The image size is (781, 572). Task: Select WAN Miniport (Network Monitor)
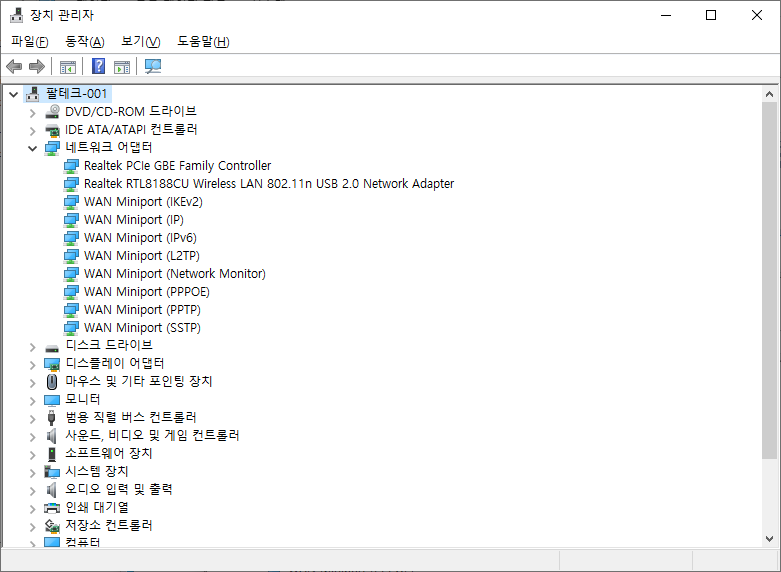pyautogui.click(x=175, y=274)
